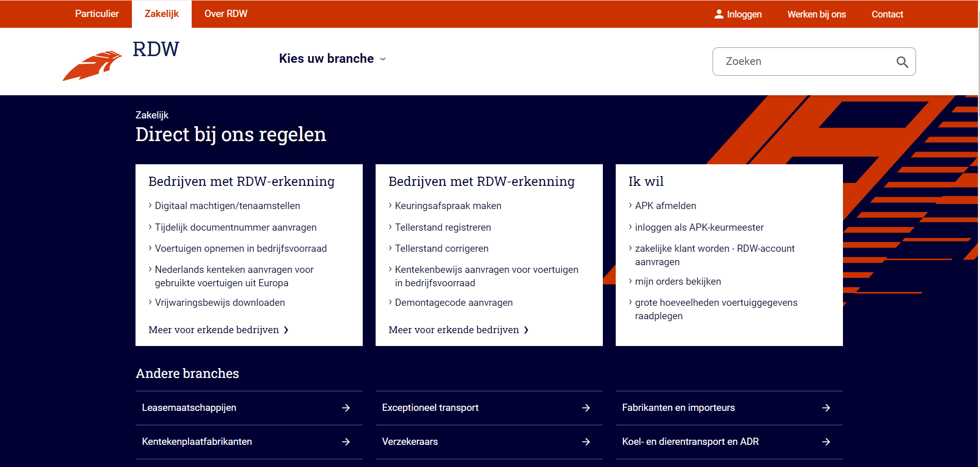Click the arrow icon in the Kentekenplaatfabrikanten row

(x=346, y=442)
